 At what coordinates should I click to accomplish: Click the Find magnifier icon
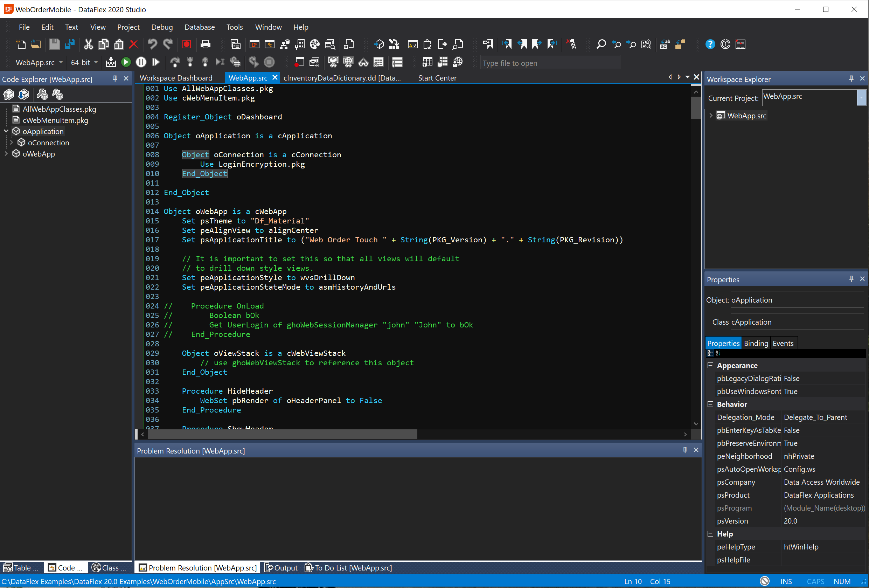pos(601,44)
